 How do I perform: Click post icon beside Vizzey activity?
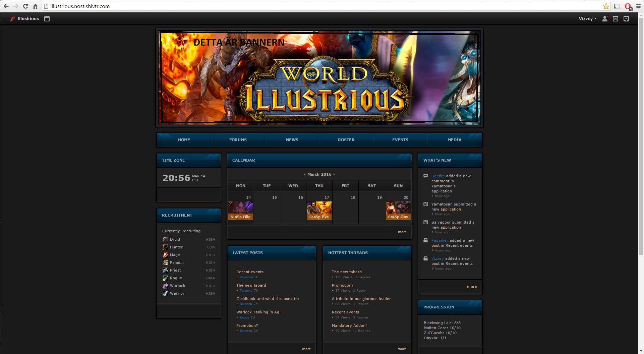[425, 258]
